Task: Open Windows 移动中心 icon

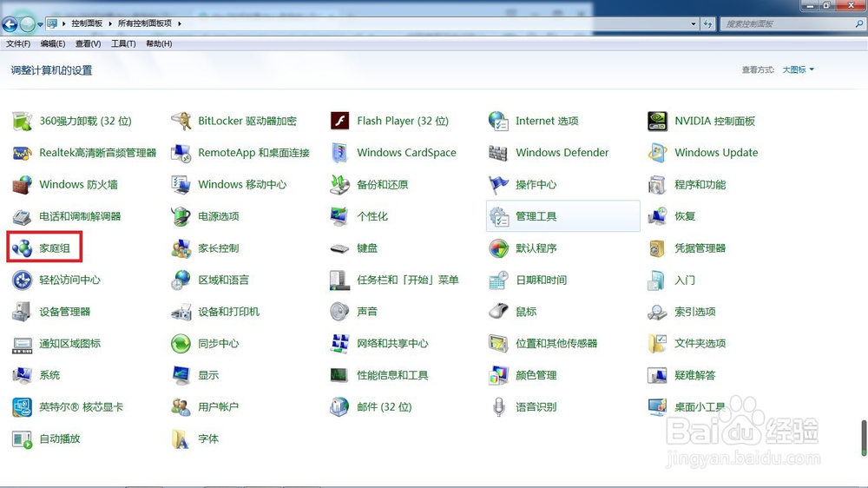Action: click(181, 184)
